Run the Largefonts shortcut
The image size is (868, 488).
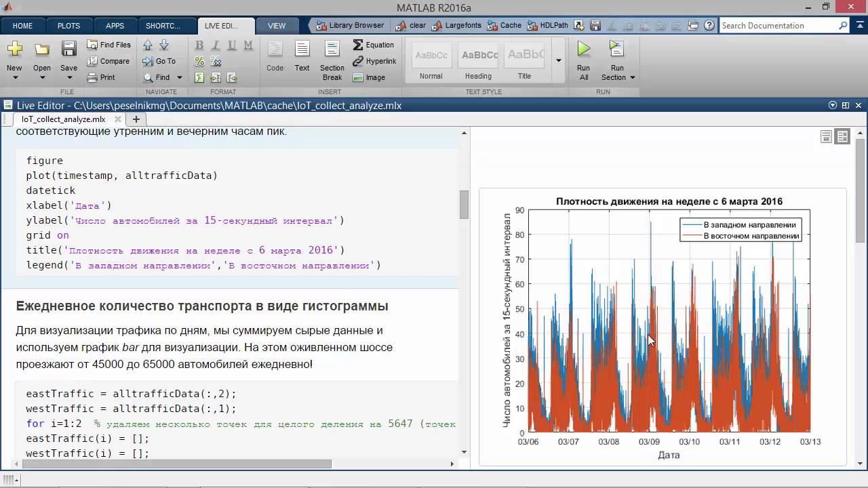(x=457, y=26)
